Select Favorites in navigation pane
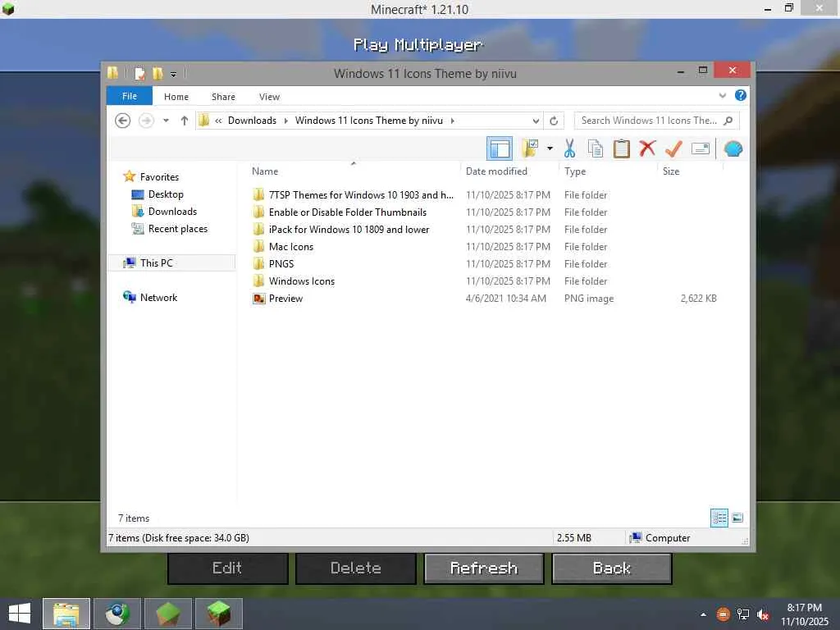The width and height of the screenshot is (840, 630). [x=160, y=177]
